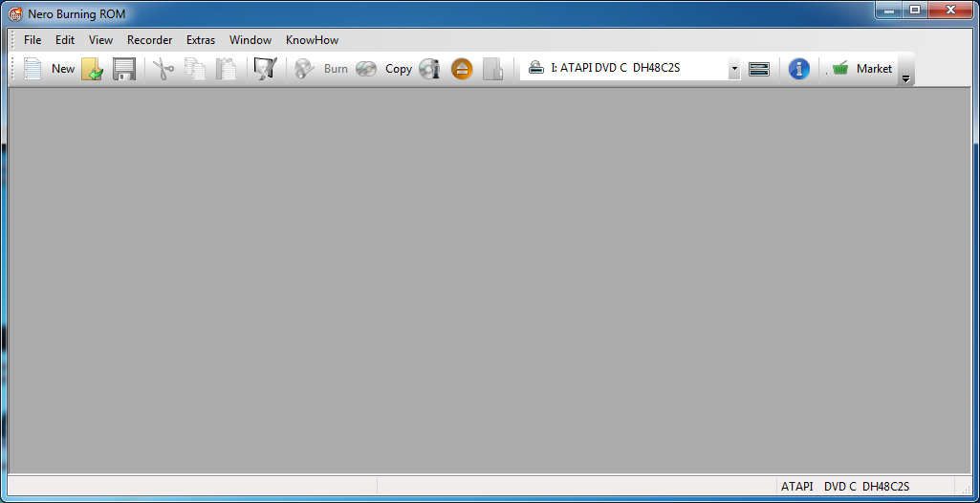
Task: Click the Copy pages icon in toolbar
Action: point(195,69)
